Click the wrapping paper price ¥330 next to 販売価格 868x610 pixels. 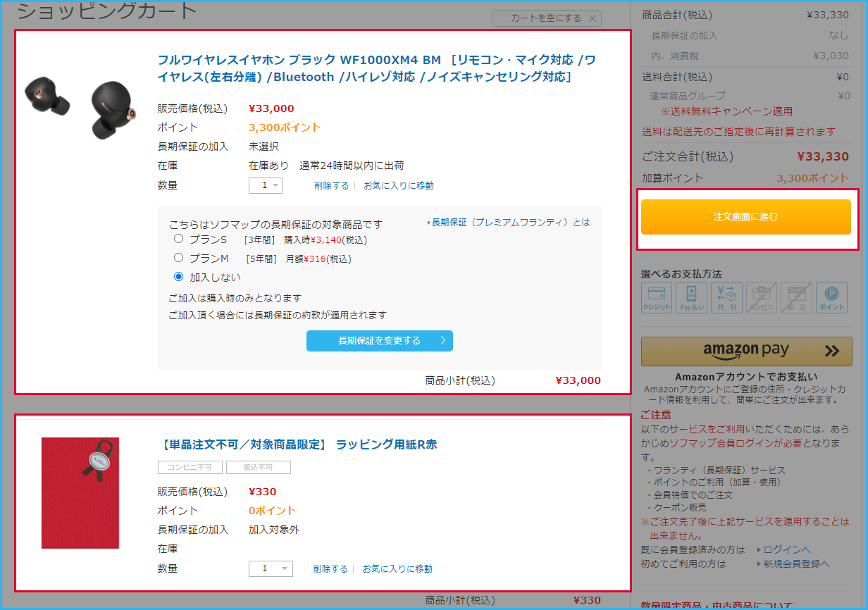[x=262, y=492]
